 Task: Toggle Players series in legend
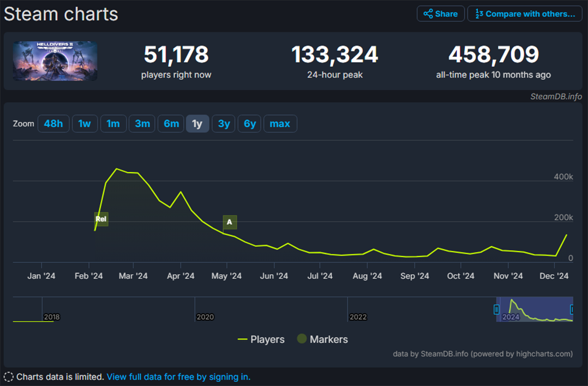click(x=261, y=339)
